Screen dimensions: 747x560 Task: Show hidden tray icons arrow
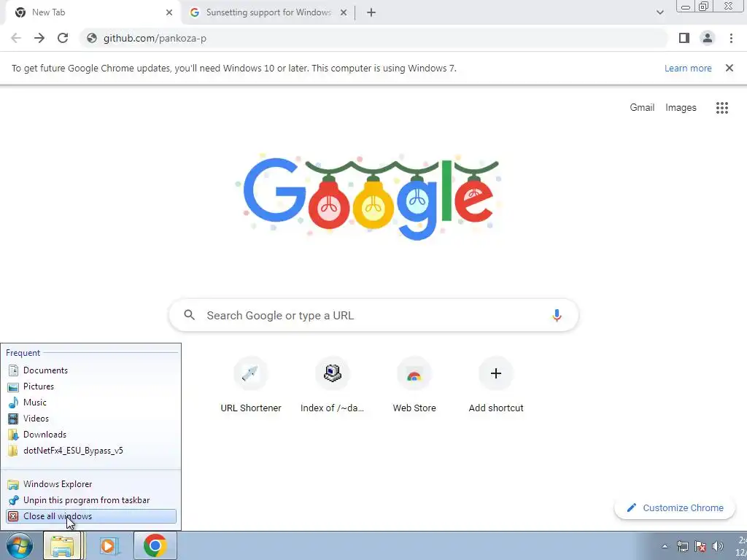[x=665, y=546]
